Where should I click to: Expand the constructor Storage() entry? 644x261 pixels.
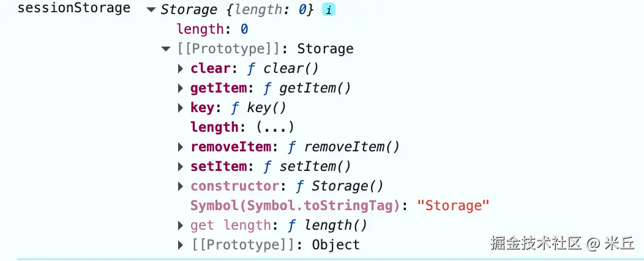(x=181, y=187)
